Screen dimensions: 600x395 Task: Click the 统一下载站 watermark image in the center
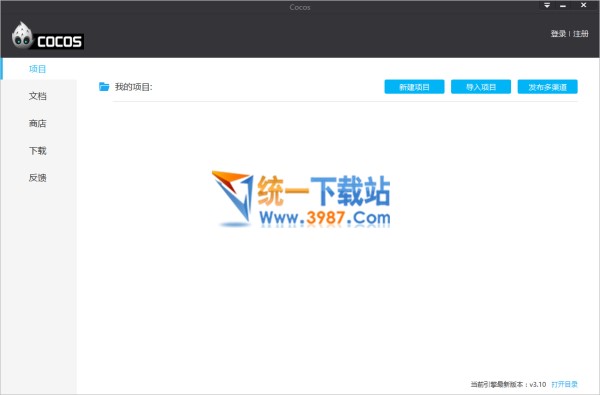click(301, 199)
